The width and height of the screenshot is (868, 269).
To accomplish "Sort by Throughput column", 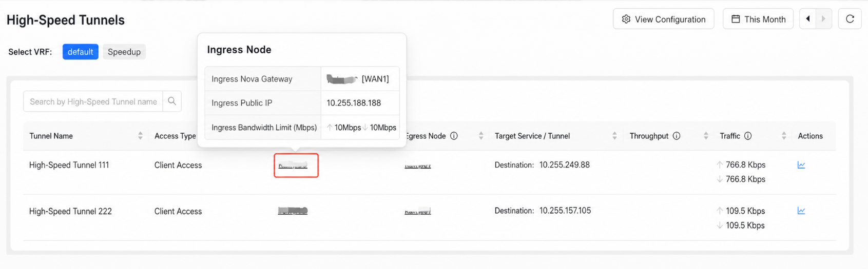I will tap(706, 136).
